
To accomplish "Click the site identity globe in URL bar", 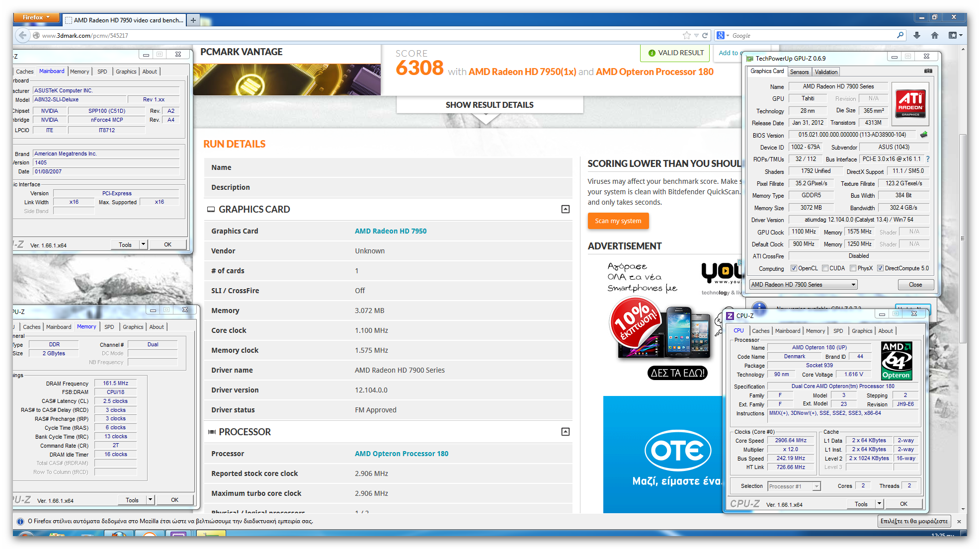I will tap(36, 35).
